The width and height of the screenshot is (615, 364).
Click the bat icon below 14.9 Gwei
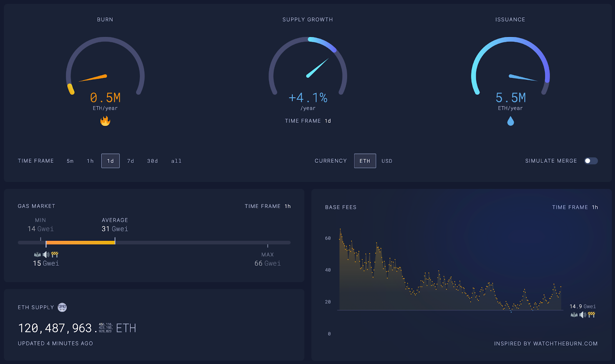point(574,315)
